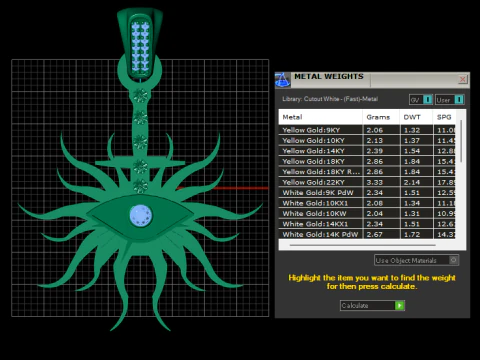Select the Yellow Gold:18KY row

click(367, 161)
